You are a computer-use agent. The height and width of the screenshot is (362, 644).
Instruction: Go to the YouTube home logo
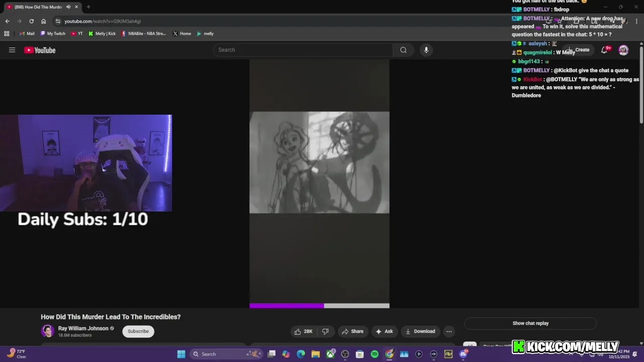pos(40,50)
